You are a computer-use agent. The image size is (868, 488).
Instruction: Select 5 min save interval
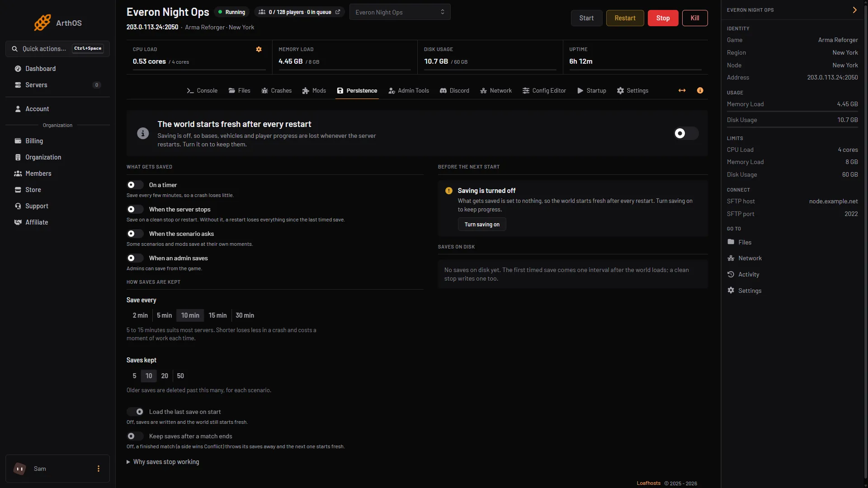[164, 315]
